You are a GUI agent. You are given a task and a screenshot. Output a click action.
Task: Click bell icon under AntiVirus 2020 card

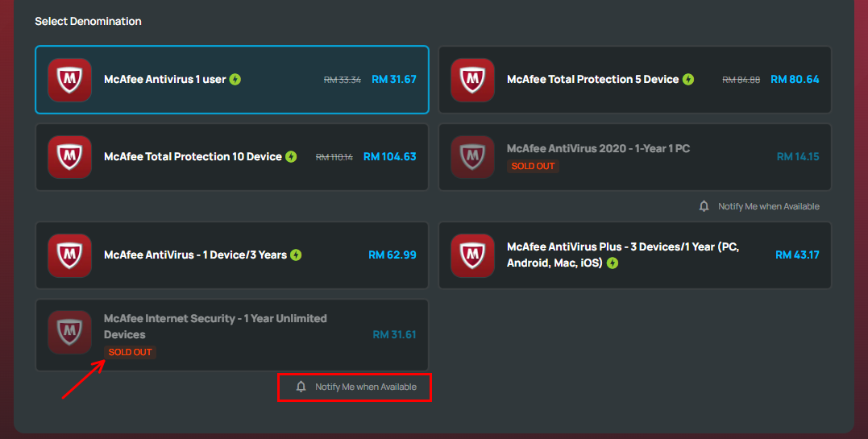click(704, 206)
